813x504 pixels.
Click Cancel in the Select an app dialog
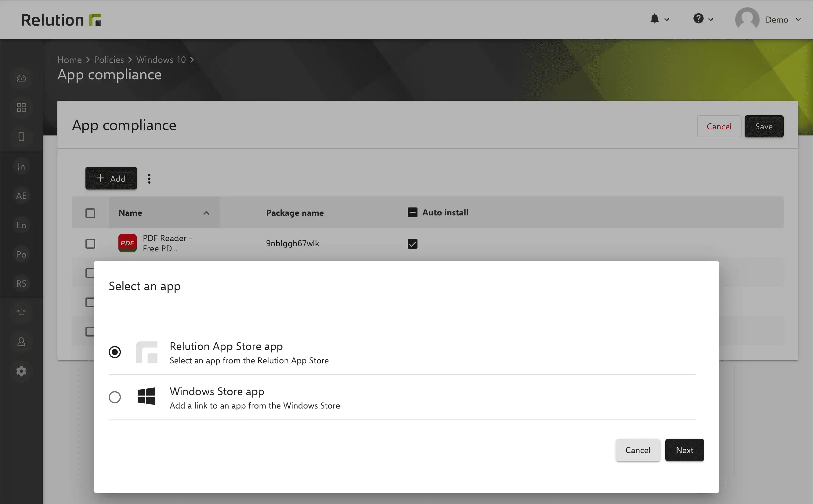(638, 450)
